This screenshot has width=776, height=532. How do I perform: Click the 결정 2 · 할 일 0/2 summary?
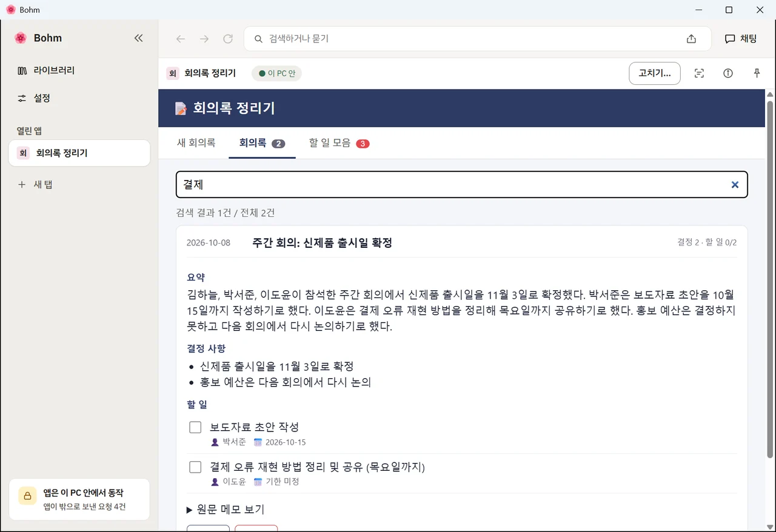pyautogui.click(x=707, y=242)
